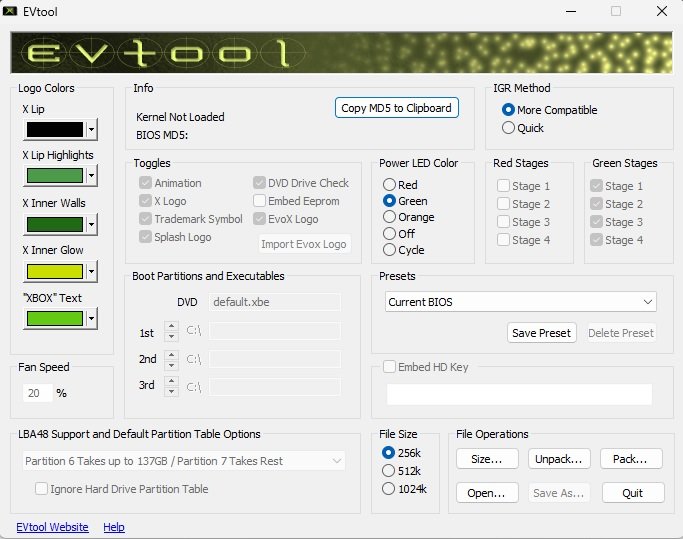Click the Delete Preset button
Viewport: 683px width, 539px height.
(621, 333)
